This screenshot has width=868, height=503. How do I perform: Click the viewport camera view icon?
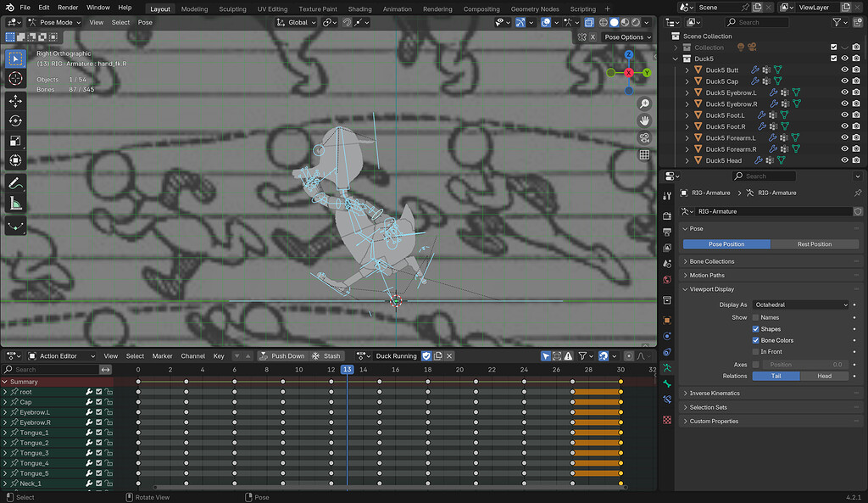click(644, 137)
